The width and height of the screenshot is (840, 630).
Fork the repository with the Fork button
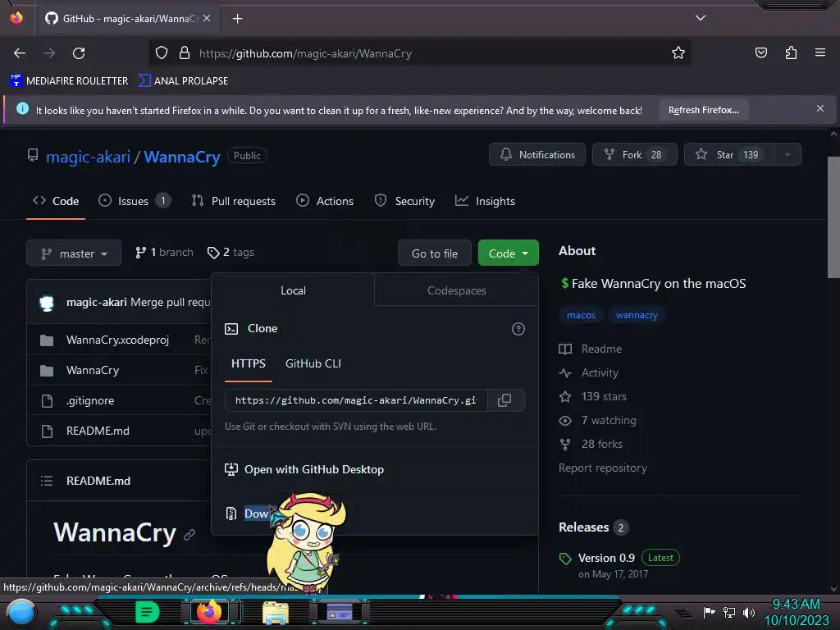pos(634,154)
